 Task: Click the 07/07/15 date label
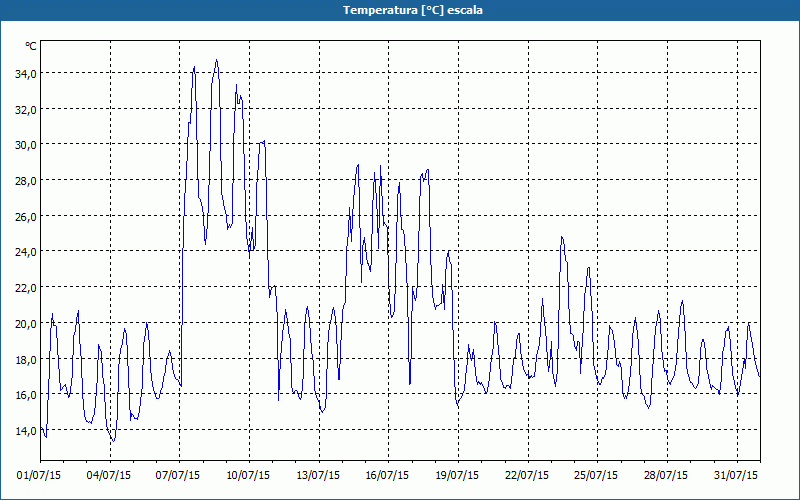pyautogui.click(x=178, y=476)
